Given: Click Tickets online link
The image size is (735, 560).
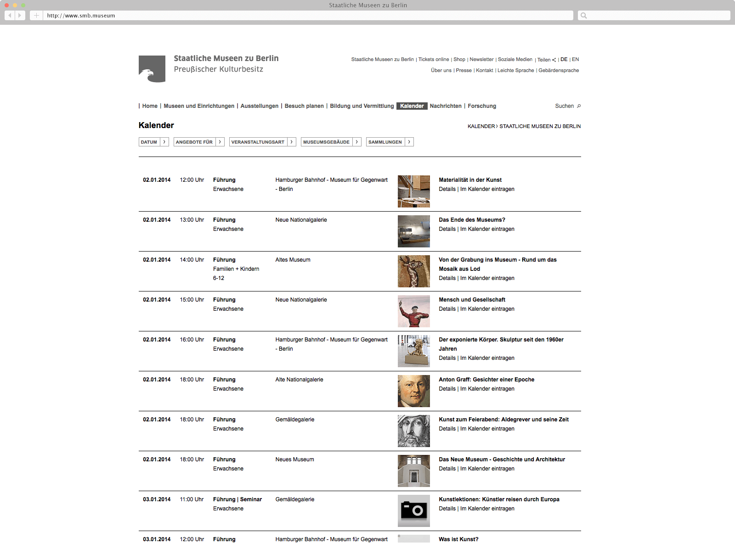Looking at the screenshot, I should coord(434,59).
